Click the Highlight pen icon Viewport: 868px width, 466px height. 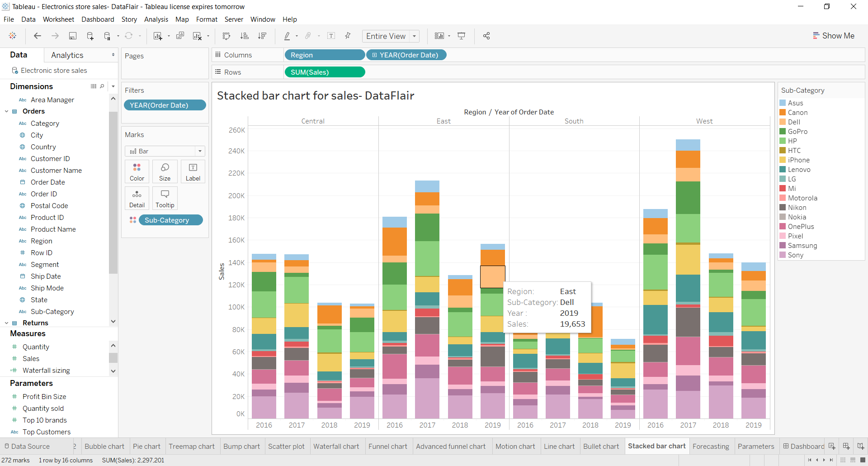(x=287, y=36)
